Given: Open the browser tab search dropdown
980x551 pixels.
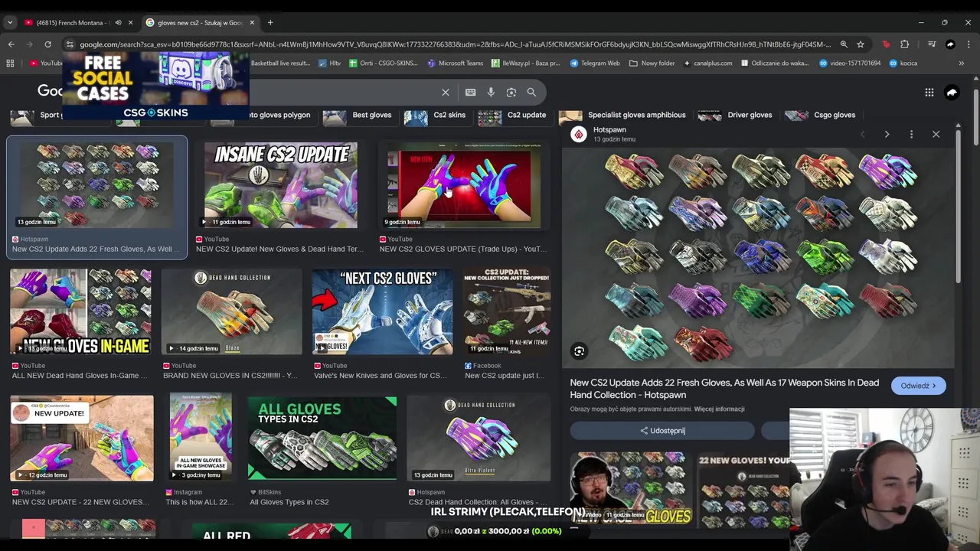Looking at the screenshot, I should (x=10, y=22).
